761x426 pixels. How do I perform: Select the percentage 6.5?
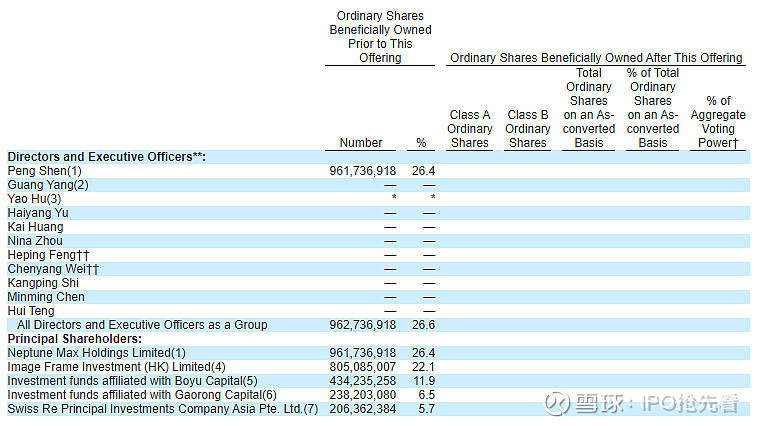427,395
